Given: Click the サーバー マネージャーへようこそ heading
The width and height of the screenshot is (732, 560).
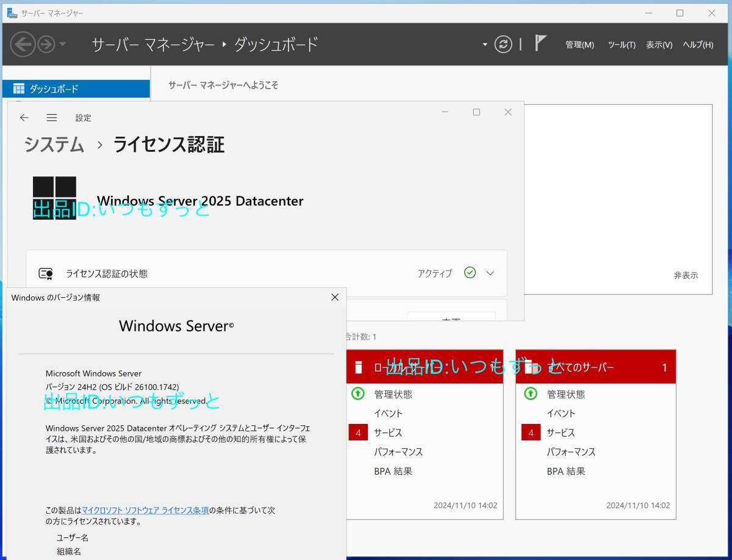Looking at the screenshot, I should pos(223,85).
